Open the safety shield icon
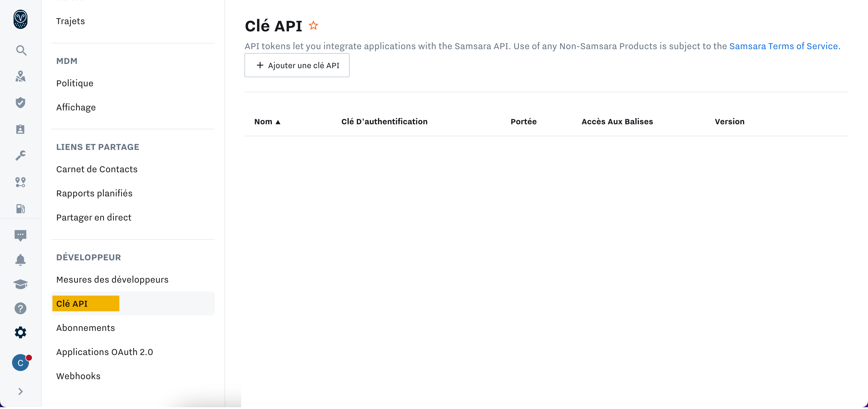The image size is (868, 409). pos(20,103)
